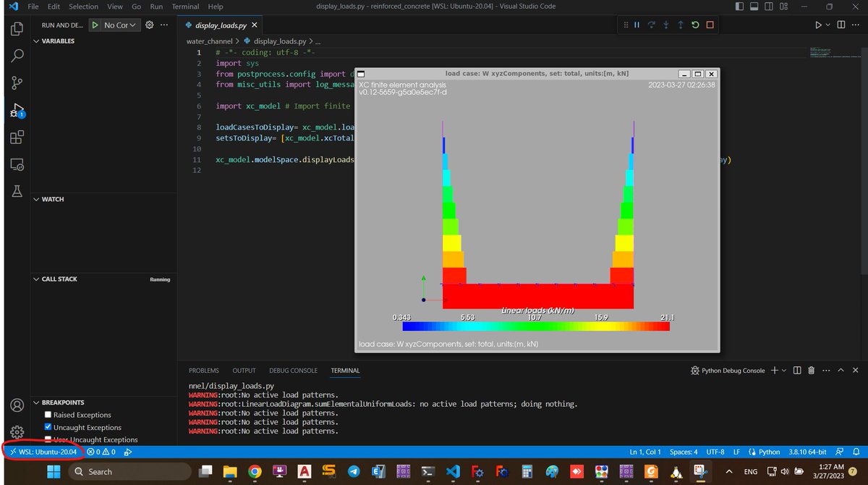The height and width of the screenshot is (485, 868).
Task: Change indentation via Spaces: 4 status
Action: point(684,452)
